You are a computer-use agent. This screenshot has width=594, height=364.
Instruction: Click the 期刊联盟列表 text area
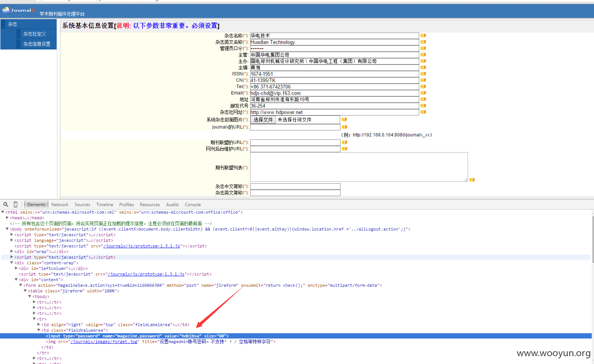(359, 167)
